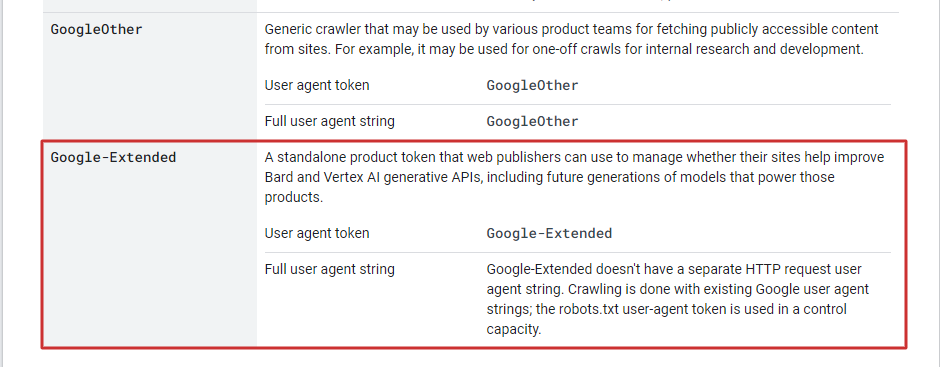Click 'Full user agent string' label under Google-Extended
This screenshot has width=940, height=367.
point(330,269)
